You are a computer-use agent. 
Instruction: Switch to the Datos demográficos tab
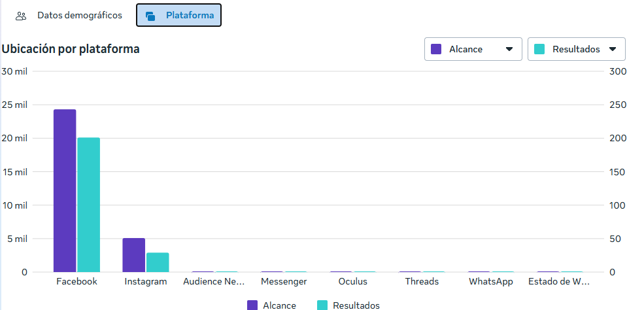tap(79, 16)
